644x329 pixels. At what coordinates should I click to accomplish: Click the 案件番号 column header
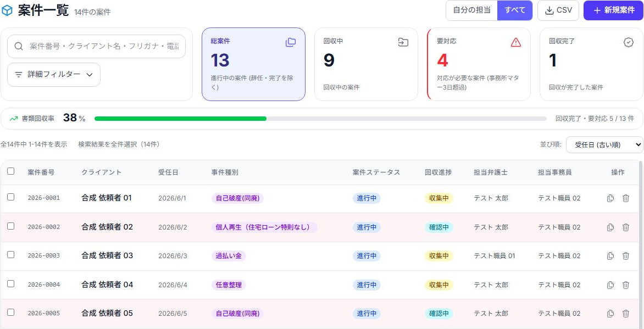pyautogui.click(x=41, y=172)
